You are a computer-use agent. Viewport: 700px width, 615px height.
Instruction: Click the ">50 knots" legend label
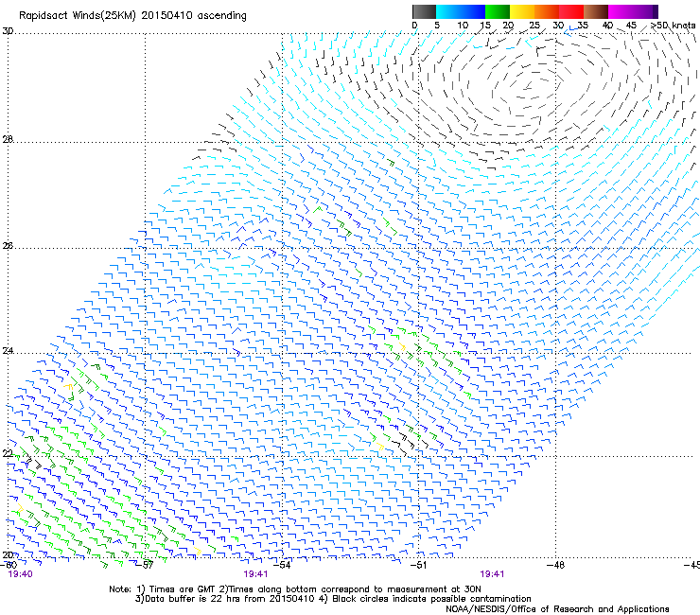(674, 26)
